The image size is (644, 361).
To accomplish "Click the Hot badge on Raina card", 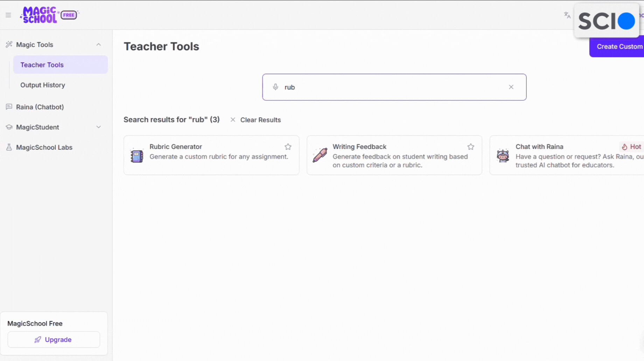I will click(631, 147).
